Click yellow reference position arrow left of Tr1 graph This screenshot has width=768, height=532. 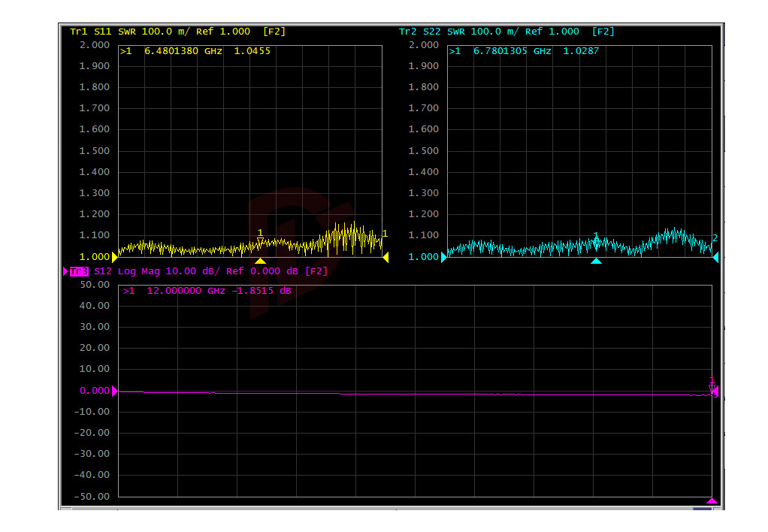pyautogui.click(x=115, y=257)
